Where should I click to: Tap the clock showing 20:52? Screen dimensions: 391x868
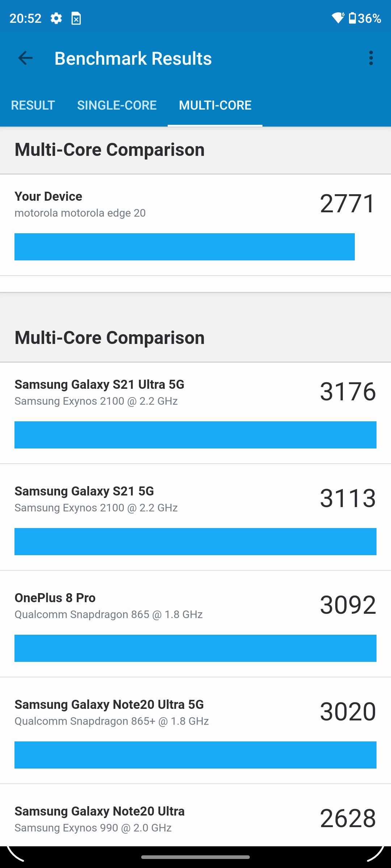tap(25, 18)
